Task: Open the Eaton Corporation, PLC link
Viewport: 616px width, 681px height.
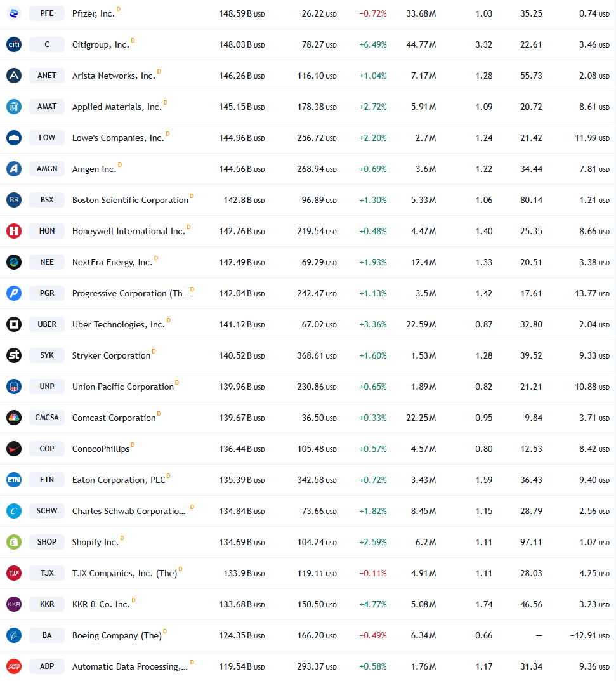Action: tap(119, 480)
